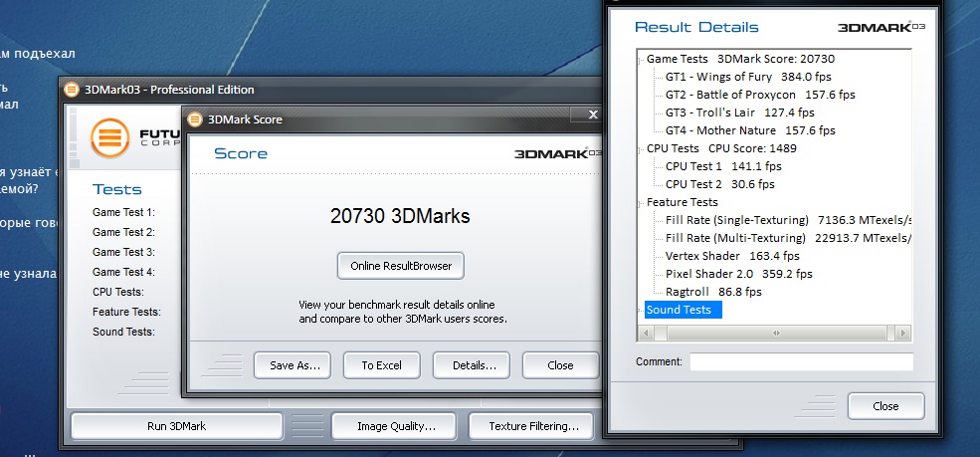Click Save As… in Score dialog

click(293, 365)
